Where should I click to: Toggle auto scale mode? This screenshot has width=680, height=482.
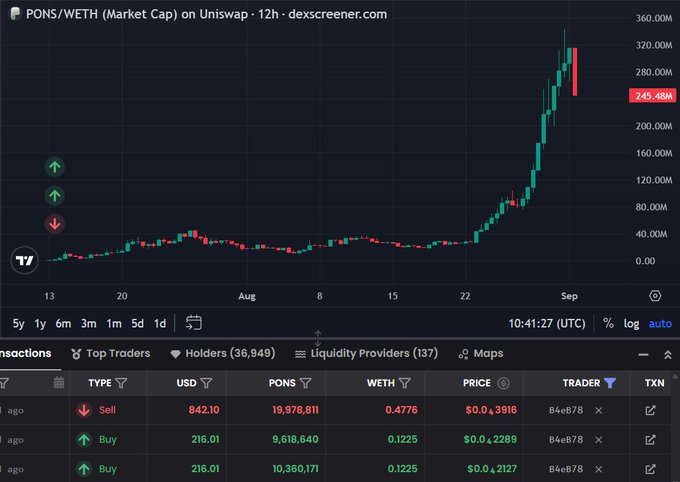(x=660, y=324)
